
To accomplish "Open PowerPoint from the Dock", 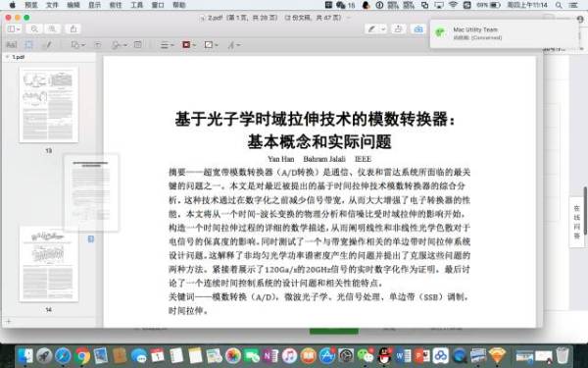I will pos(421,355).
